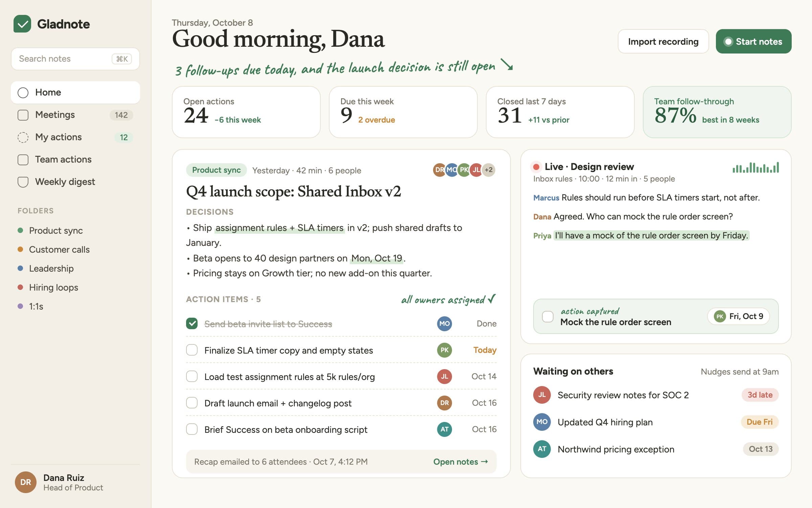This screenshot has height=508, width=812.
Task: Click Import recording button
Action: click(x=663, y=41)
